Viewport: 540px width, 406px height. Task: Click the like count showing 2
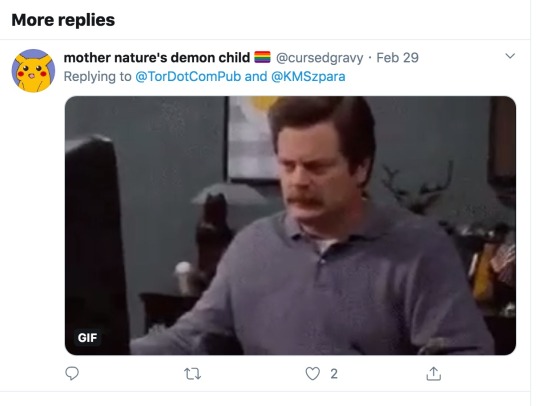tap(334, 374)
